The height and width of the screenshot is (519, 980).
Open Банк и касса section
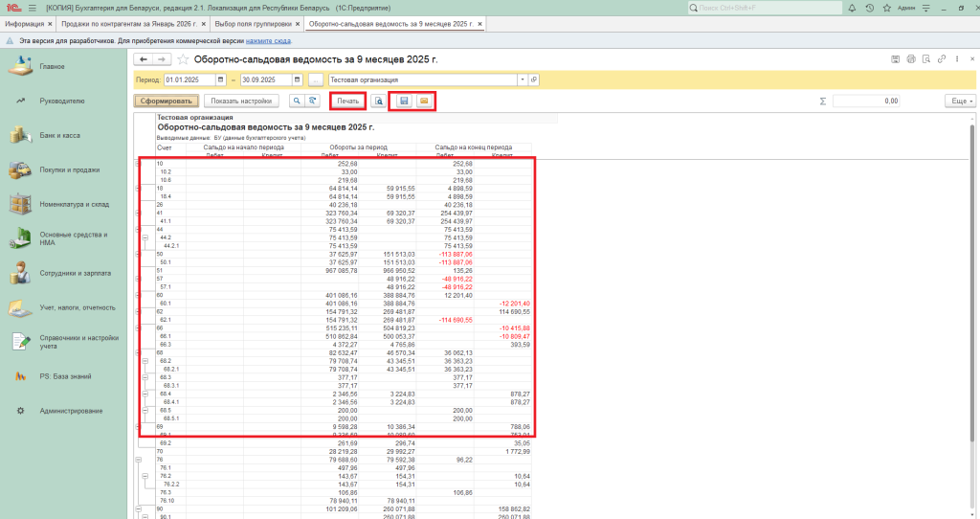59,136
